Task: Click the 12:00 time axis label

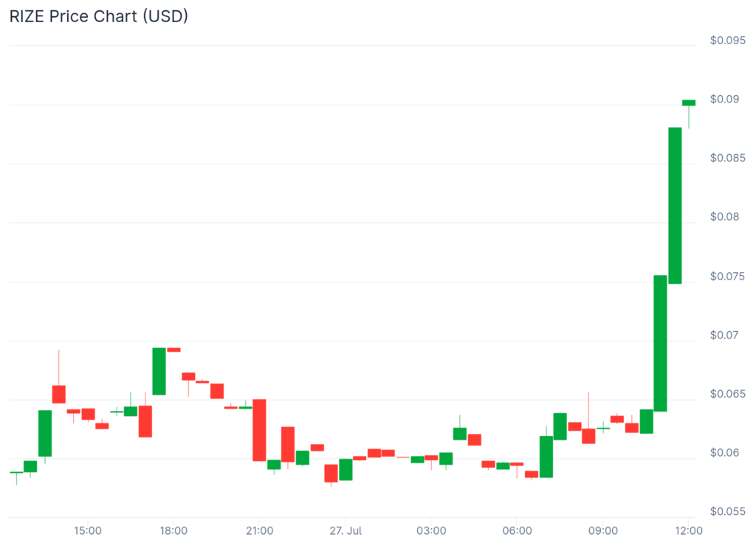Action: [688, 530]
